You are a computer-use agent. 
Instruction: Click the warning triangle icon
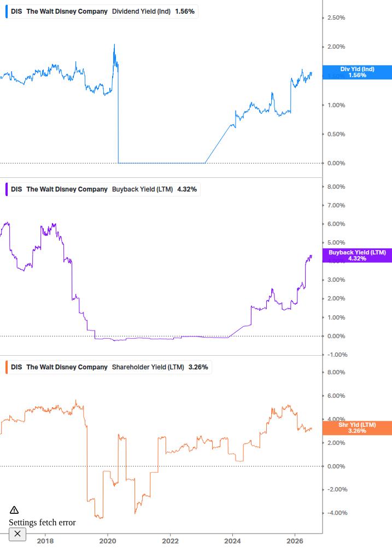(x=14, y=510)
